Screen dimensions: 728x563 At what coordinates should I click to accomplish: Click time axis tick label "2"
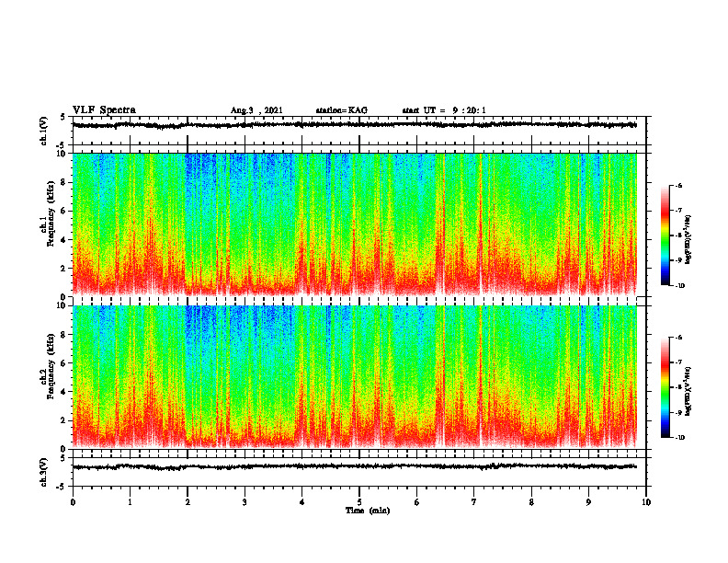[188, 502]
